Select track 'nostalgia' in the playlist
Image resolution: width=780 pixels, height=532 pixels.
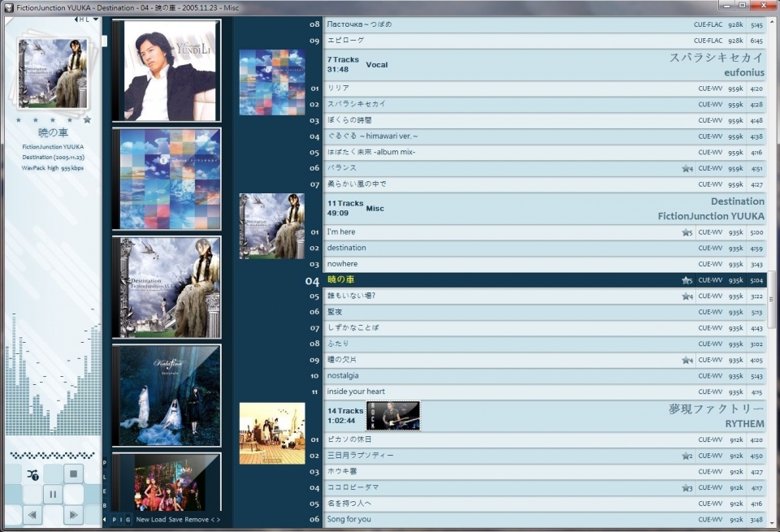pos(544,376)
